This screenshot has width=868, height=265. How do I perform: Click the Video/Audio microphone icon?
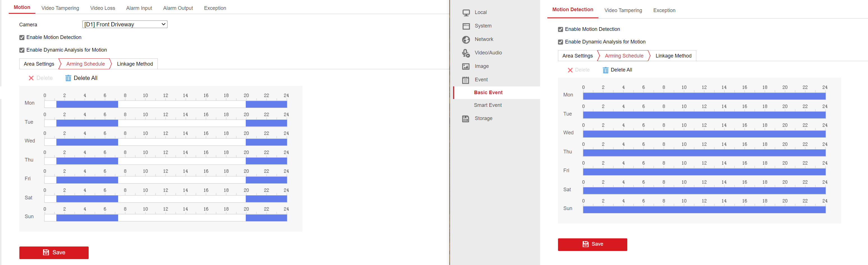pyautogui.click(x=466, y=53)
